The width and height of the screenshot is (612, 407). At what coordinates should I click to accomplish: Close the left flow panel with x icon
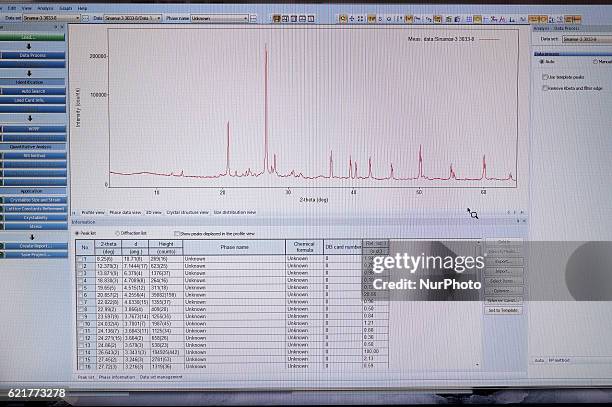tap(62, 27)
